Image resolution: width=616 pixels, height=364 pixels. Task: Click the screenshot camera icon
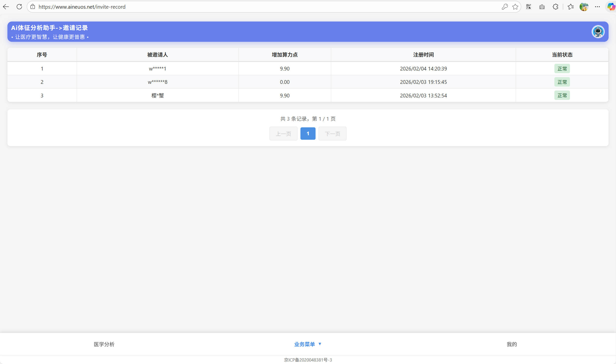coord(542,7)
